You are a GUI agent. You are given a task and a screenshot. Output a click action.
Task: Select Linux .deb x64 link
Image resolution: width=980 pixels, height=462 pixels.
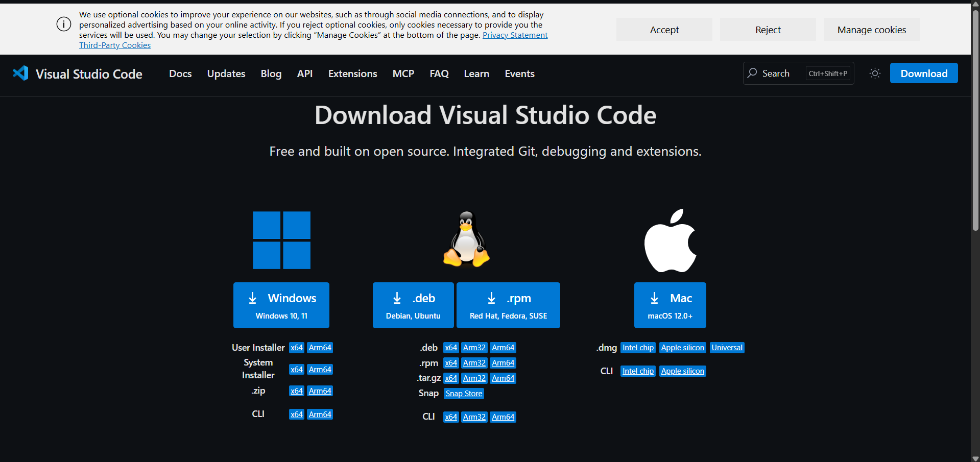451,348
